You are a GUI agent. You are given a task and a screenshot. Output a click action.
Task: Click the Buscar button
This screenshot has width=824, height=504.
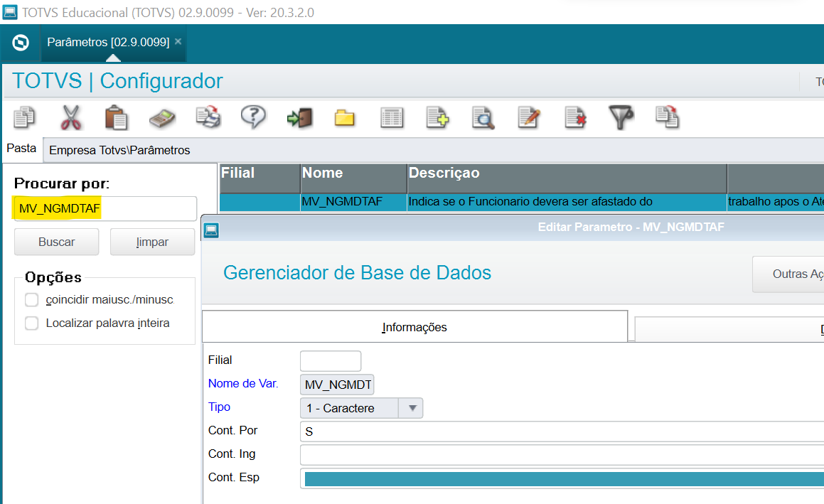pyautogui.click(x=56, y=242)
